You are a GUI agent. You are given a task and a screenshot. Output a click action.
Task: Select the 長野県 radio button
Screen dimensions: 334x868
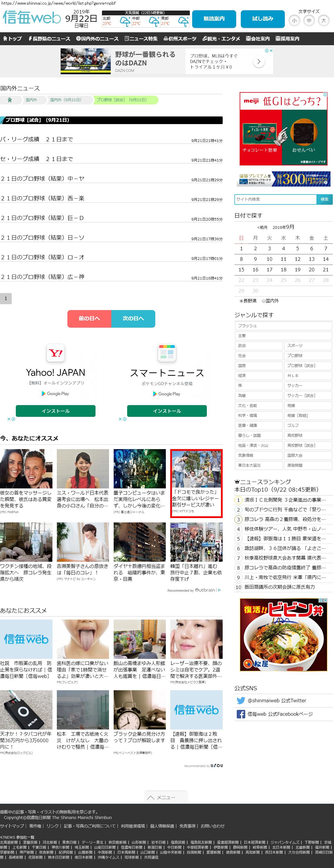pos(241,301)
